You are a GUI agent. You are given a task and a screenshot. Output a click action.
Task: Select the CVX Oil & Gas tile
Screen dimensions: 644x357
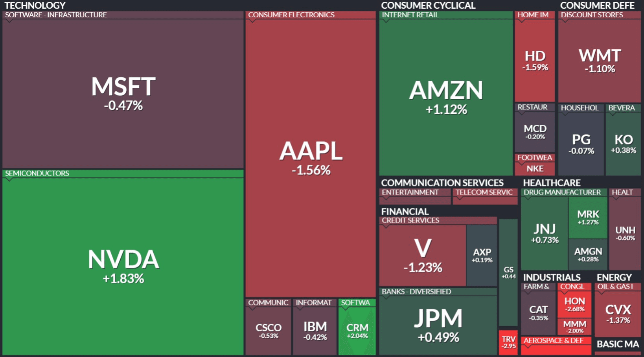pos(618,314)
